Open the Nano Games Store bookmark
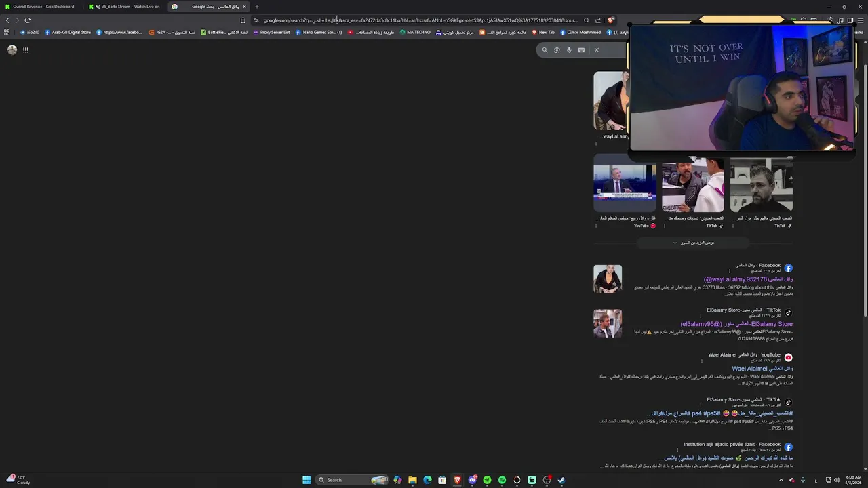The image size is (868, 488). point(319,32)
